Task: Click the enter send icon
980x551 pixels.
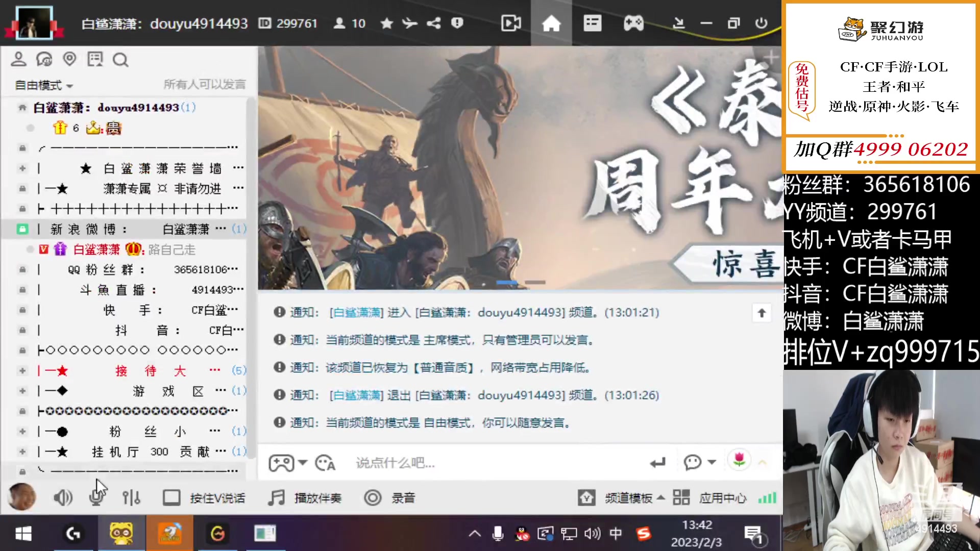Action: [658, 463]
